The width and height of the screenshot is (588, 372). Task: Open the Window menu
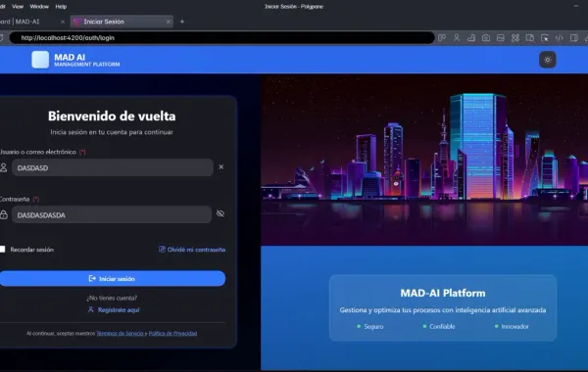(39, 7)
